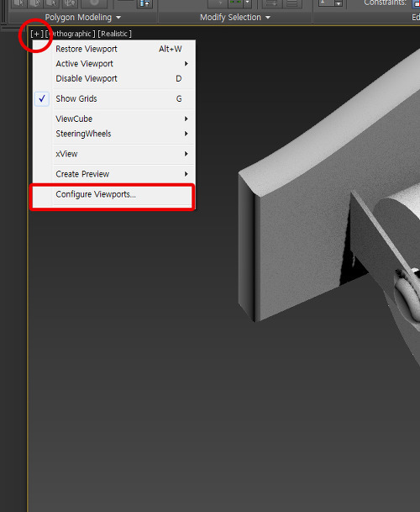Expand the Modify Selection ribbon panel

pyautogui.click(x=235, y=18)
